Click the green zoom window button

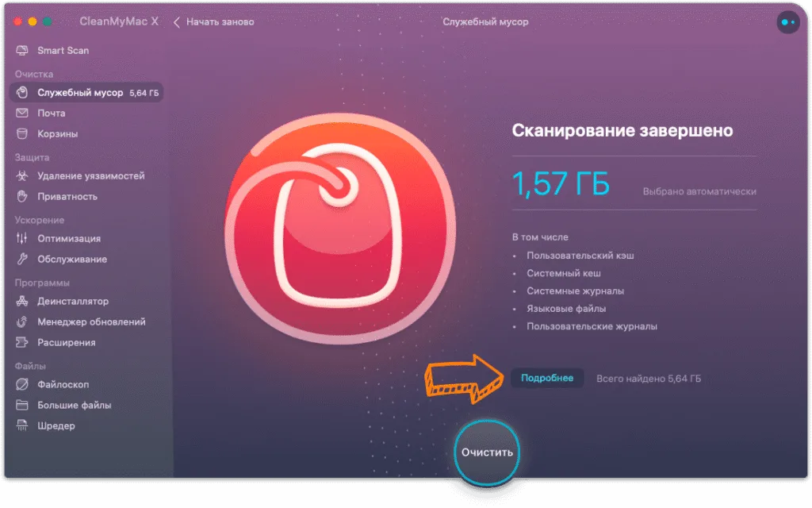[x=47, y=21]
